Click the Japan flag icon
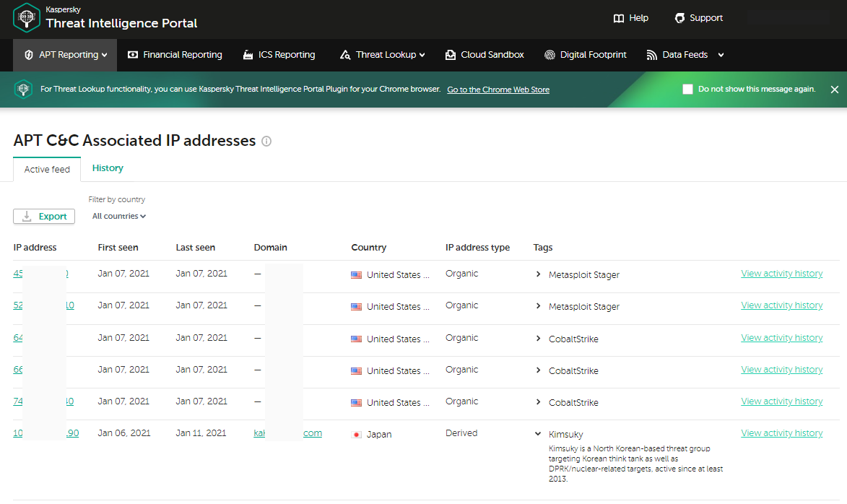Screen dimensions: 847x504 pos(357,434)
